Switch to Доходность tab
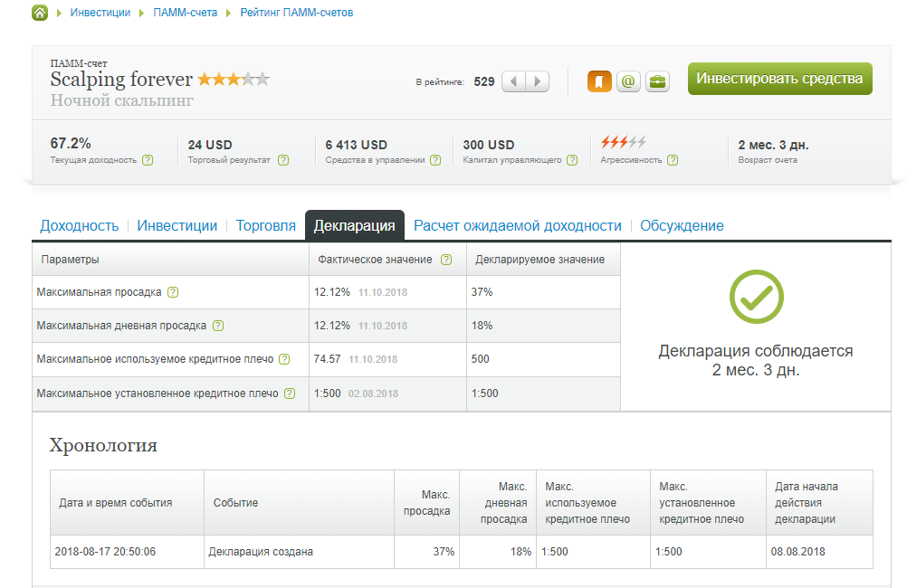 [80, 225]
